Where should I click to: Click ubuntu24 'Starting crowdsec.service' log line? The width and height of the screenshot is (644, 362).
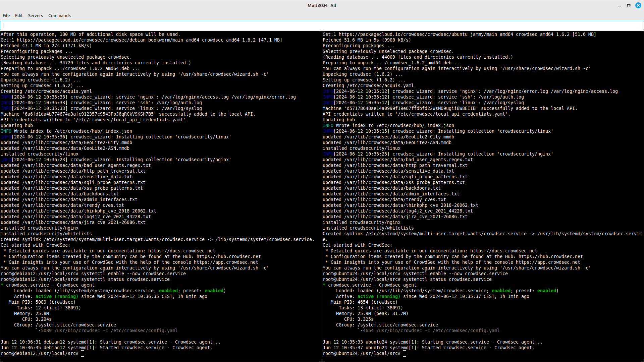point(433,342)
